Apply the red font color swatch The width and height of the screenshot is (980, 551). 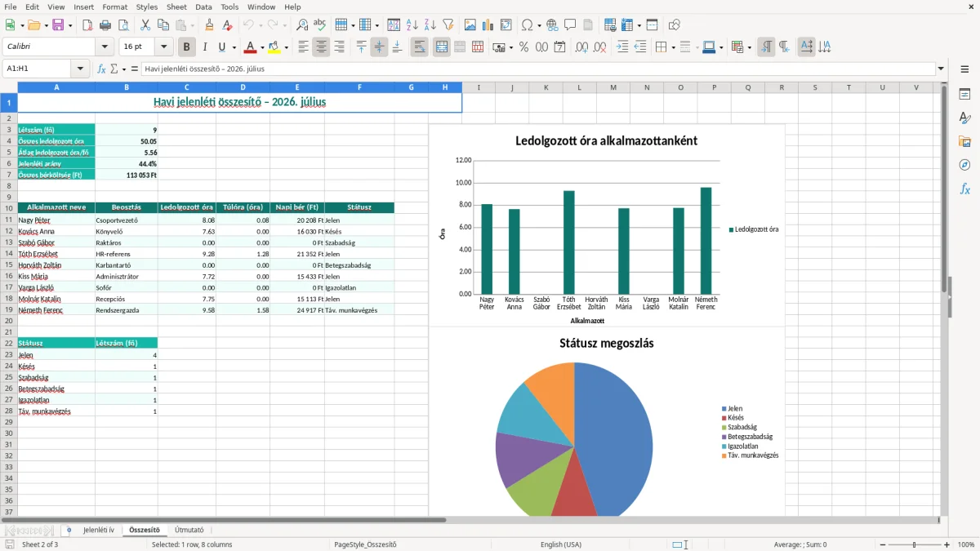click(x=250, y=47)
